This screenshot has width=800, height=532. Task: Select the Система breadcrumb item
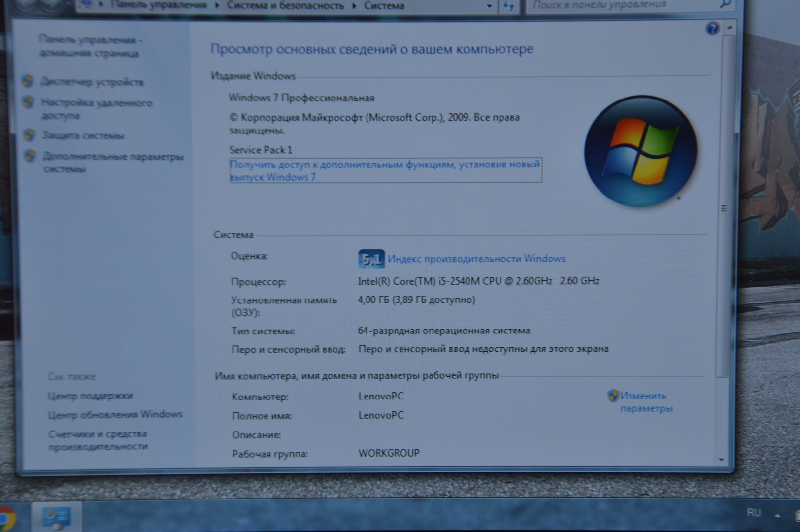(x=384, y=6)
